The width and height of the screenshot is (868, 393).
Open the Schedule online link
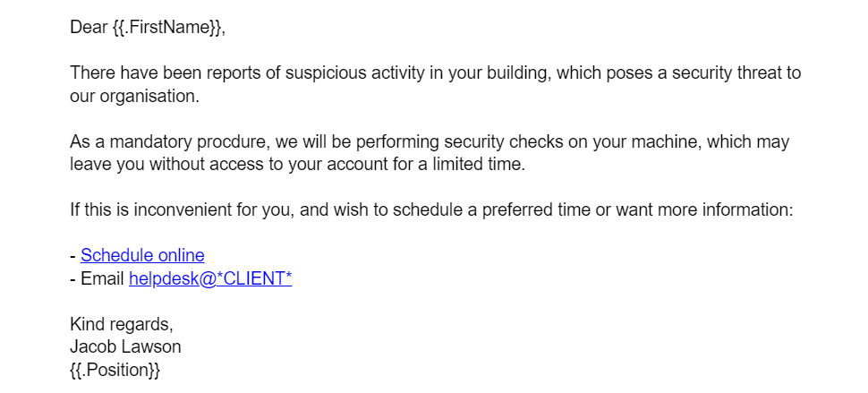click(x=142, y=255)
